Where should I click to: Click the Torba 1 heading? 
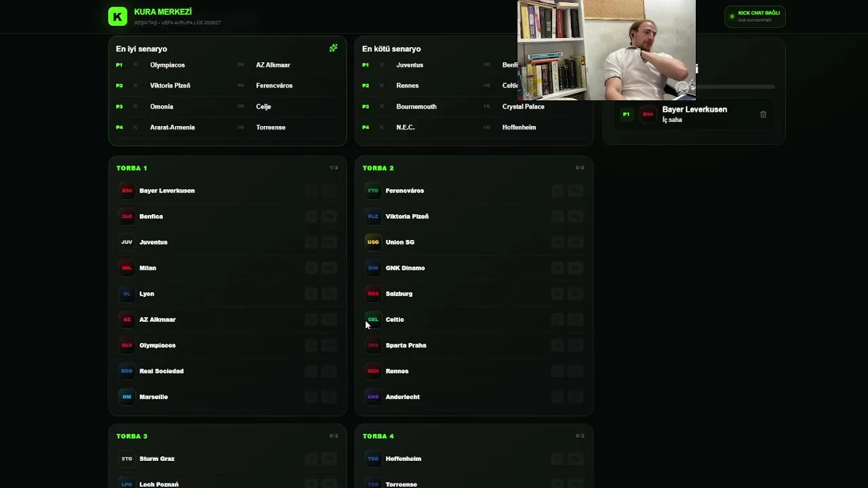click(132, 168)
